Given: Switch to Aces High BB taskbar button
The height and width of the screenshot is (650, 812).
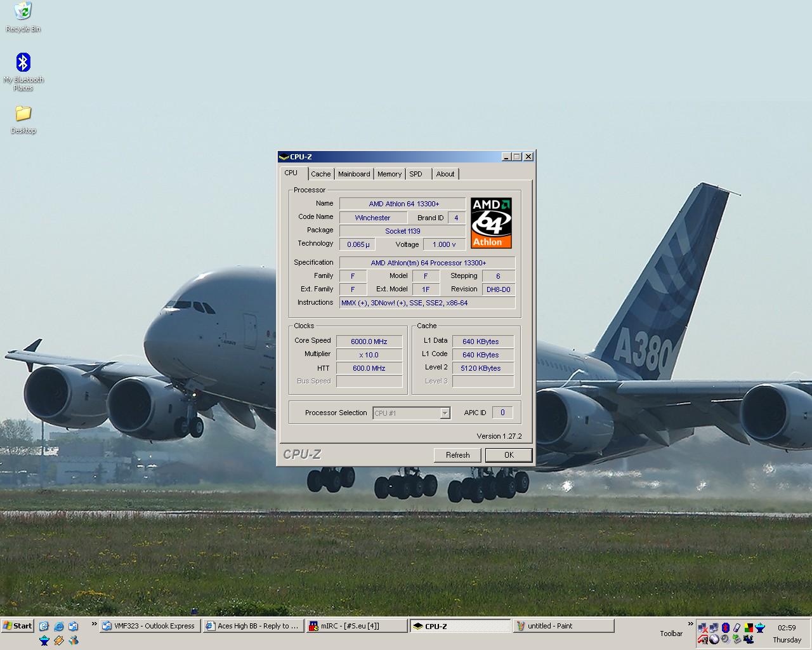Looking at the screenshot, I should pyautogui.click(x=253, y=626).
